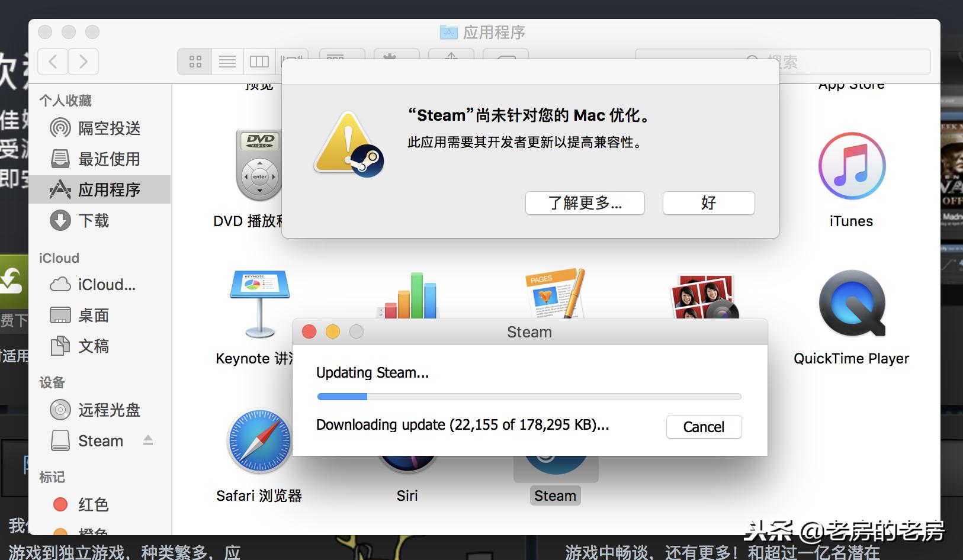The width and height of the screenshot is (963, 560).
Task: Open the Share menu
Action: point(451,59)
